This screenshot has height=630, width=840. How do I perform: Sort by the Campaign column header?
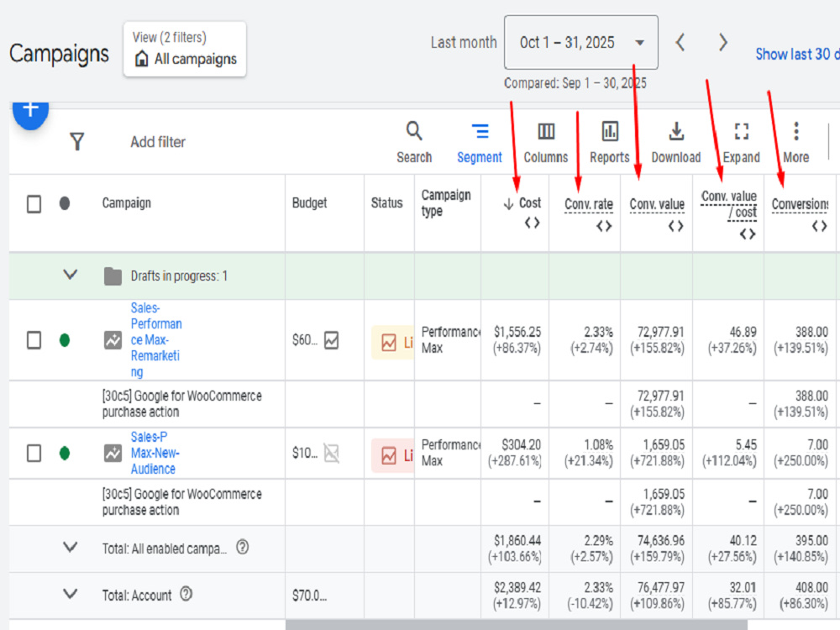pyautogui.click(x=127, y=203)
